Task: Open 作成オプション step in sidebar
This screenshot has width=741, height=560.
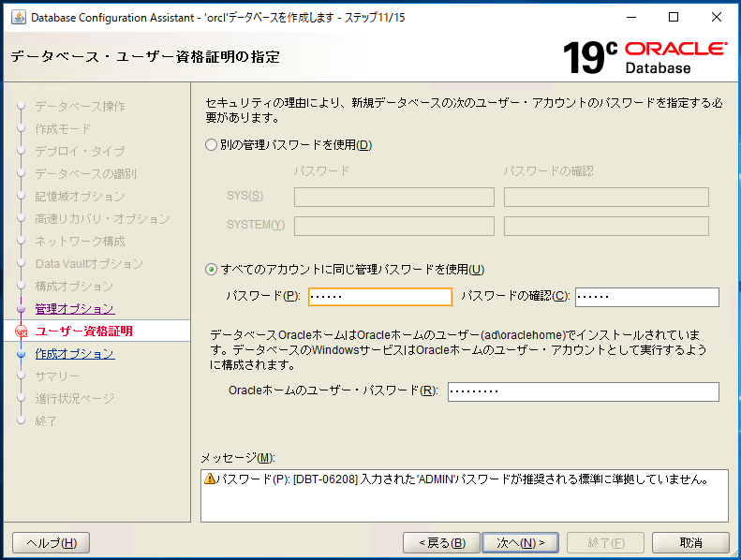Action: 74,354
